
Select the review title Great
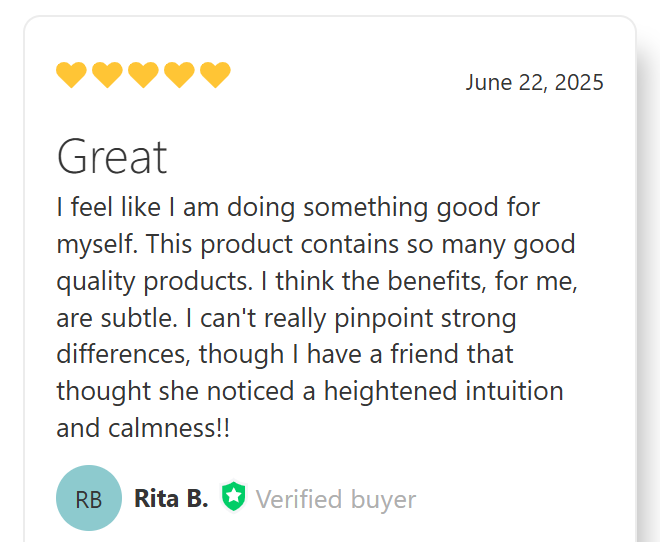click(112, 157)
